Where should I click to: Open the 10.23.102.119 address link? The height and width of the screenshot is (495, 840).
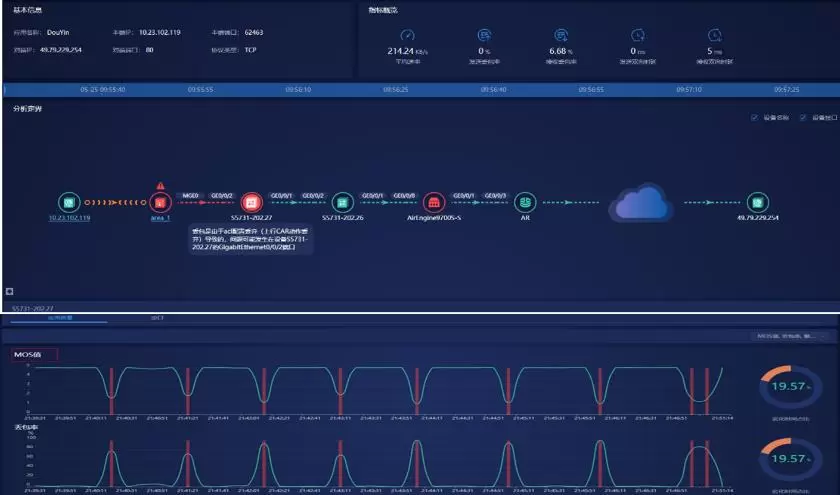point(70,217)
